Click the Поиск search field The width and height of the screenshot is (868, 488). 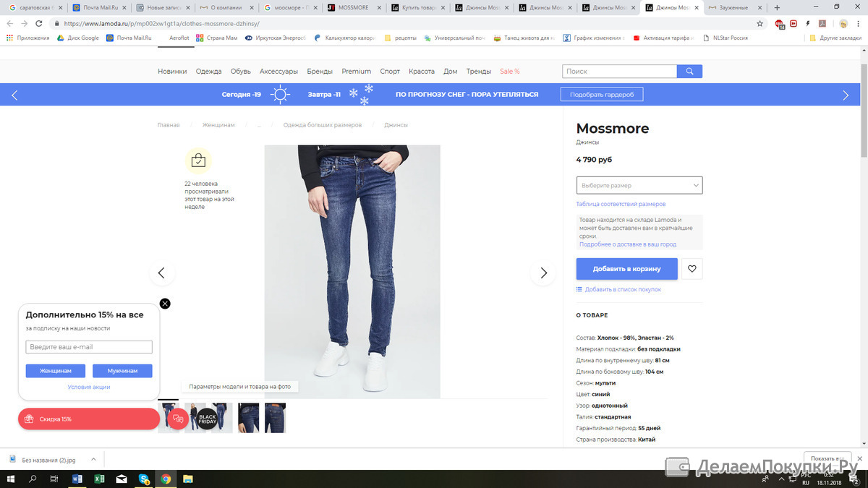[x=619, y=72]
